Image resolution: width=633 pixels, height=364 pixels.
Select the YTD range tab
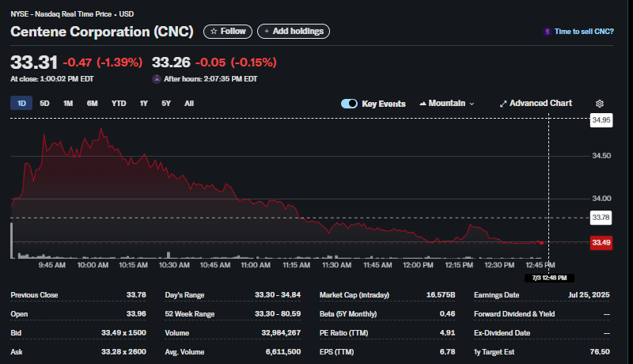click(119, 104)
